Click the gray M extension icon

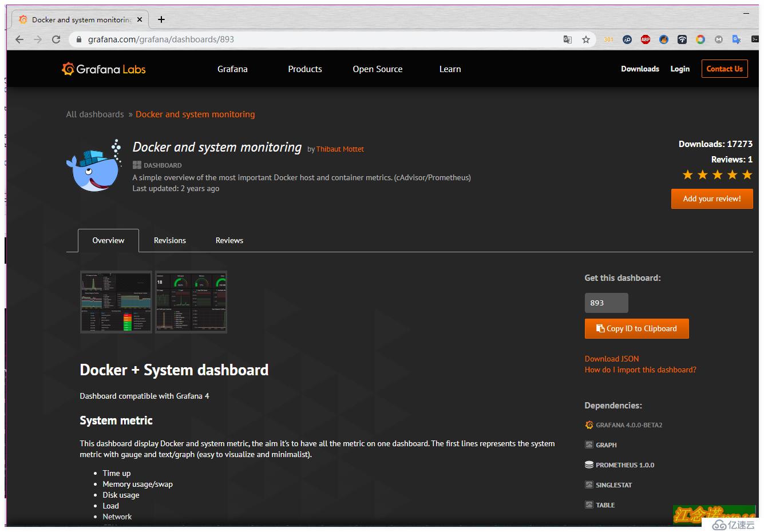[719, 39]
